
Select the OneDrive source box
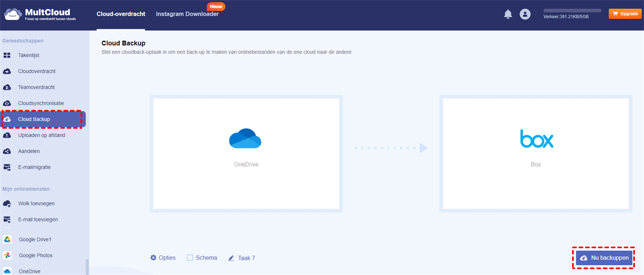(x=246, y=153)
